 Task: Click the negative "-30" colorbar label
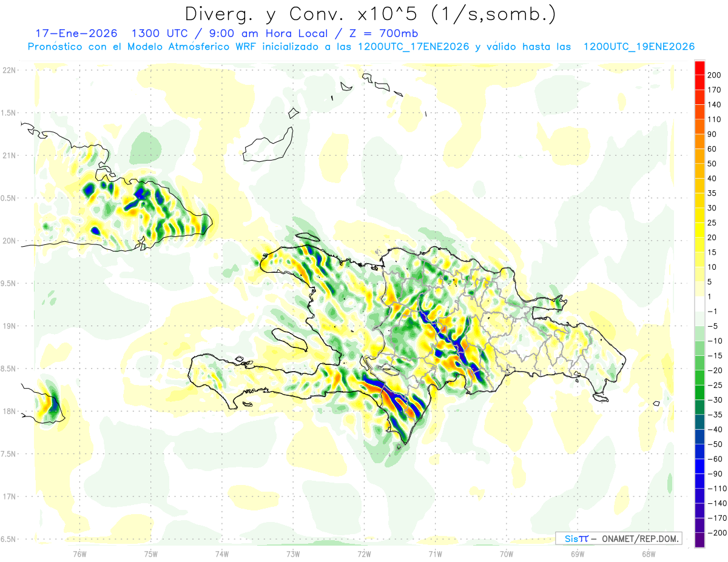coord(716,400)
